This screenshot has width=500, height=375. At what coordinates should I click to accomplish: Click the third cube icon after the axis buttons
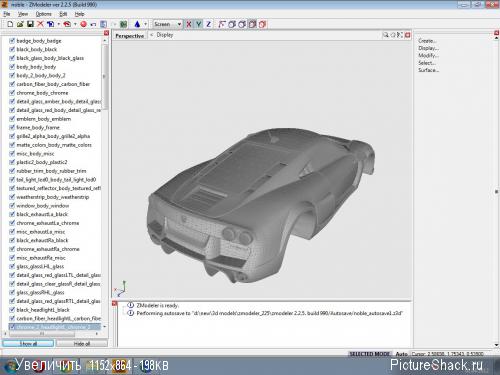coord(242,24)
